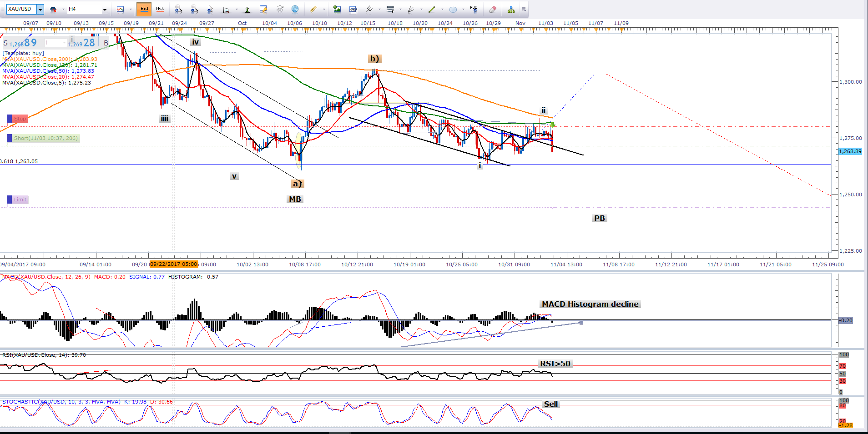
Task: Open the XAU/USD symbol dropdown
Action: tap(40, 9)
